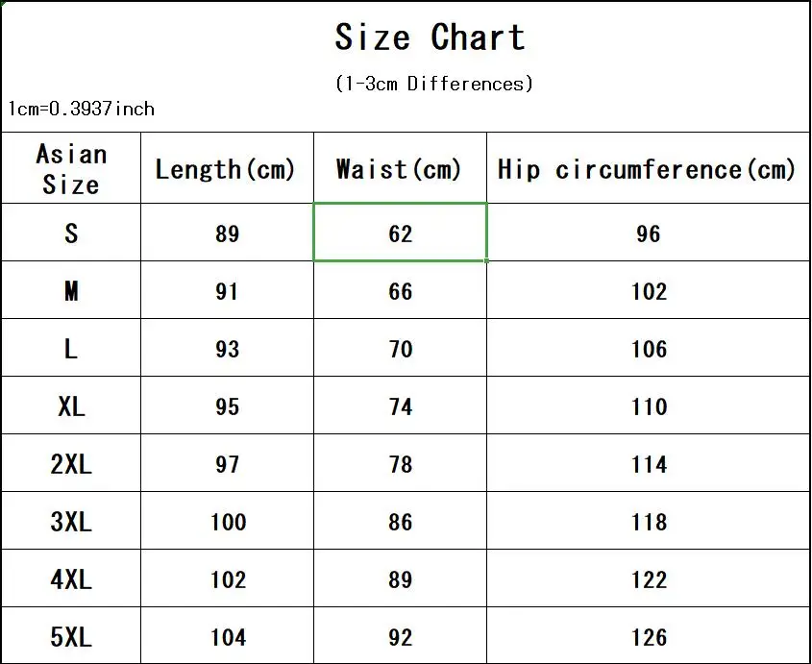Click the green fill handle of selected cell

tap(487, 261)
